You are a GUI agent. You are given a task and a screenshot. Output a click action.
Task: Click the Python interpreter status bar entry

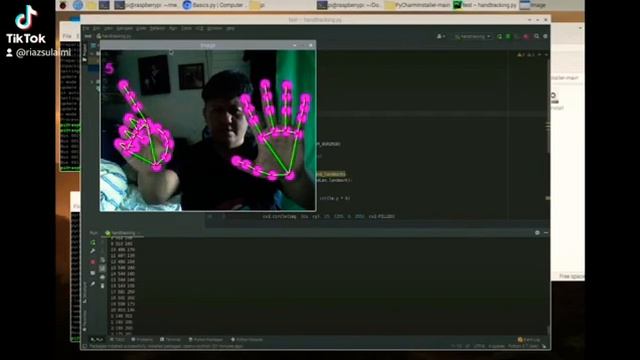pos(524,346)
